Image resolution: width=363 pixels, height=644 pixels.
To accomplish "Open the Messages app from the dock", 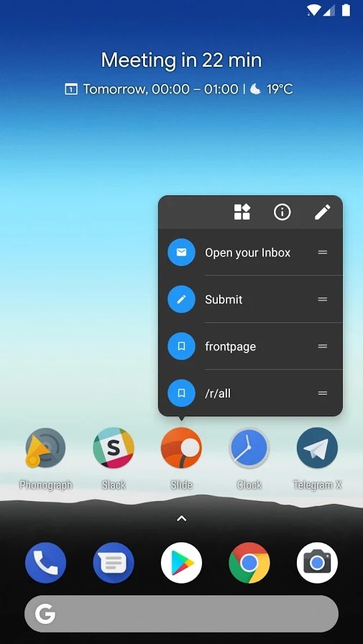I will (114, 563).
